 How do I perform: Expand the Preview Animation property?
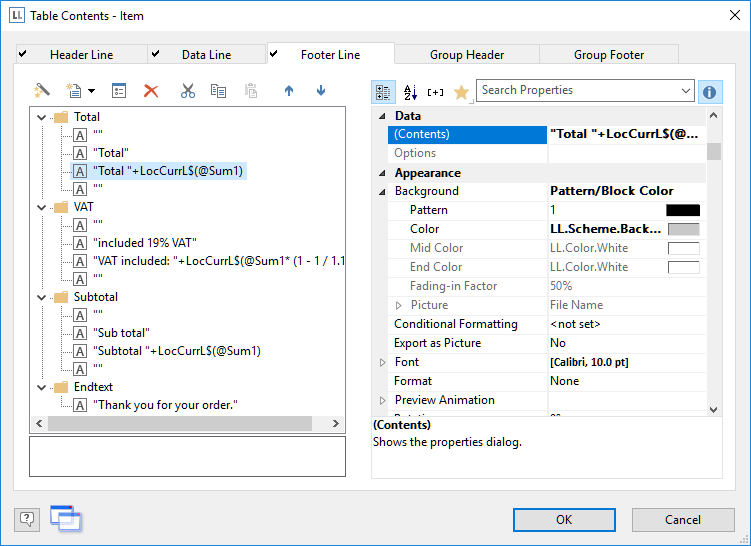click(382, 400)
